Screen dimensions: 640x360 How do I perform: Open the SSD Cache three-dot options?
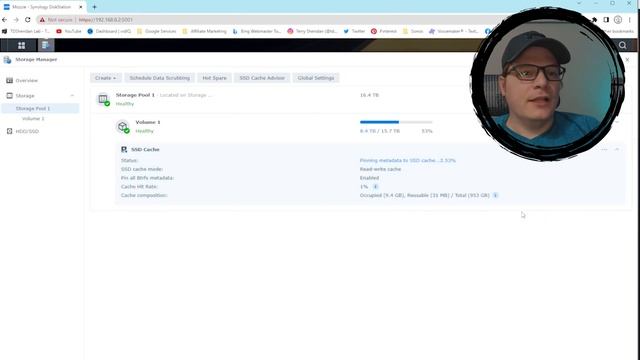pyautogui.click(x=604, y=150)
